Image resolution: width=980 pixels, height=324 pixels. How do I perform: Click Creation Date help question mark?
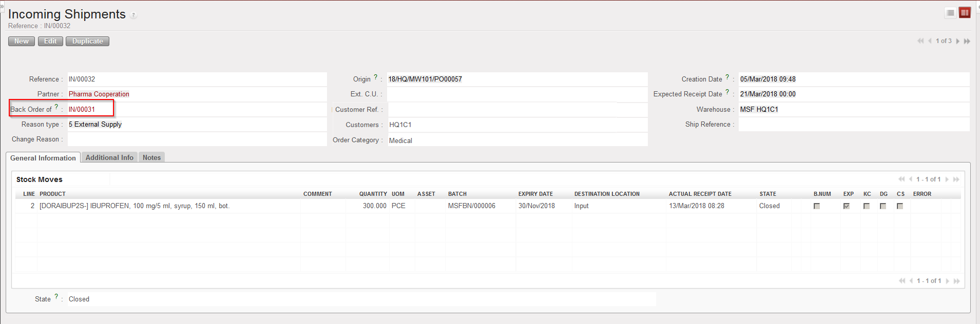click(727, 77)
